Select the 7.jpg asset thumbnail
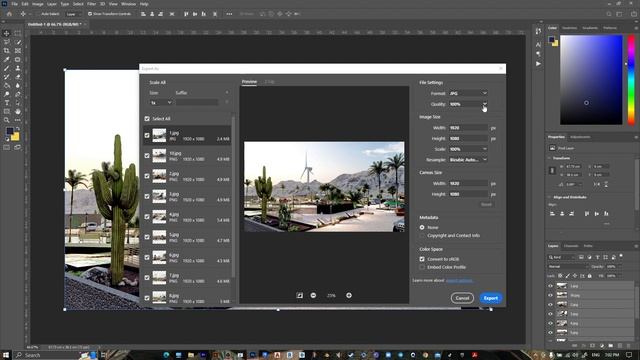This screenshot has width=640, height=360. [159, 278]
